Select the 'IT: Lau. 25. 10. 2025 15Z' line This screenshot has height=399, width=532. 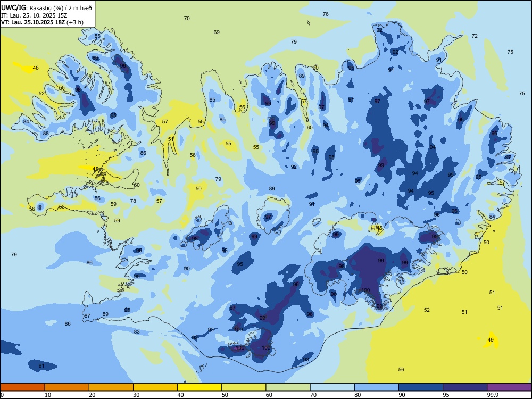pos(34,15)
